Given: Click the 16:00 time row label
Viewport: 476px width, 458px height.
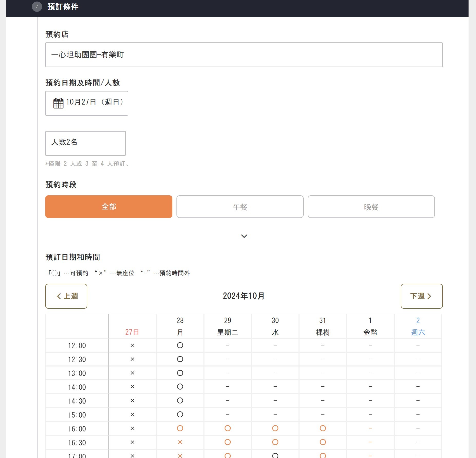Looking at the screenshot, I should (x=77, y=429).
